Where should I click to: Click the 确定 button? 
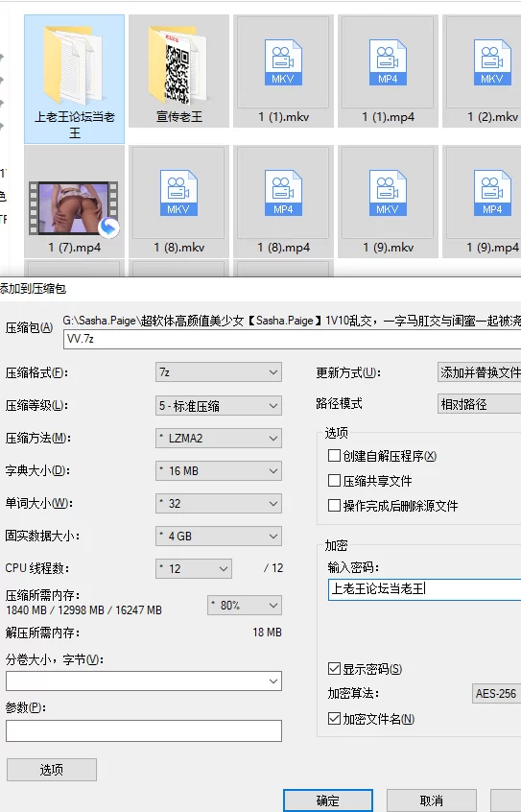pos(328,800)
